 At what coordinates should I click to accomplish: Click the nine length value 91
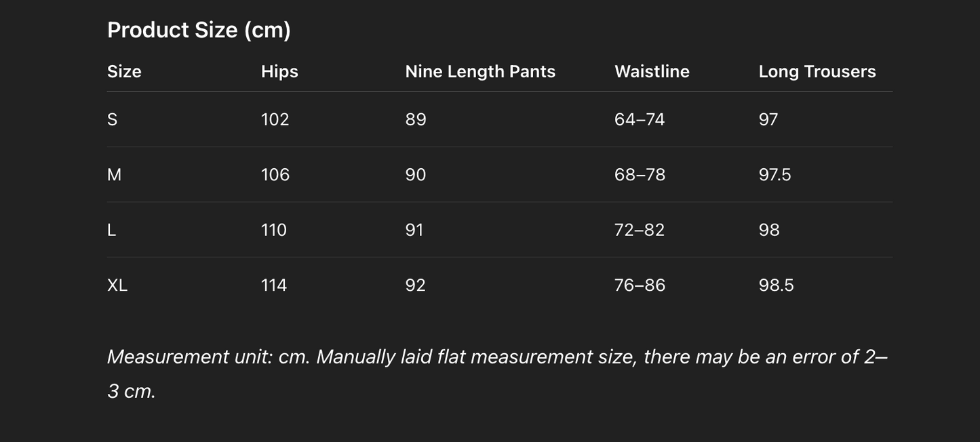click(414, 230)
